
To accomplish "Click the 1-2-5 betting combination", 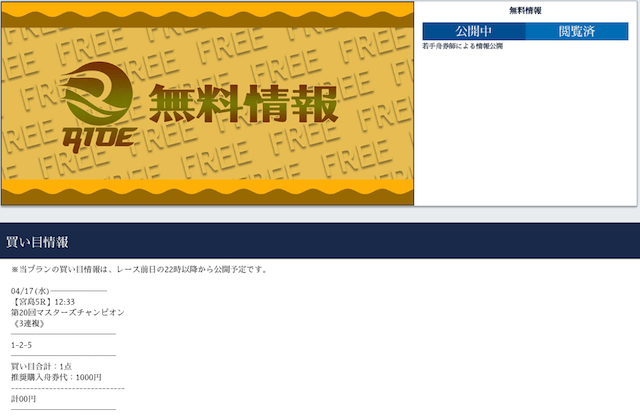I will (x=21, y=345).
